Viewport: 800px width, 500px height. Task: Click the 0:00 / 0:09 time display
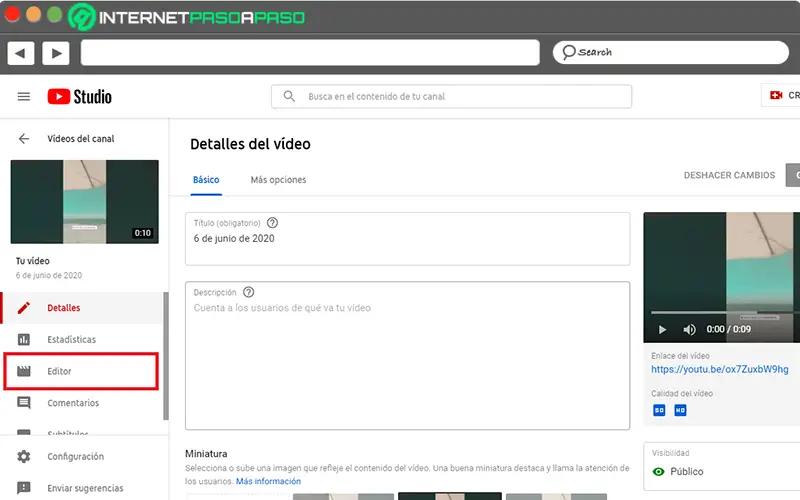(728, 329)
